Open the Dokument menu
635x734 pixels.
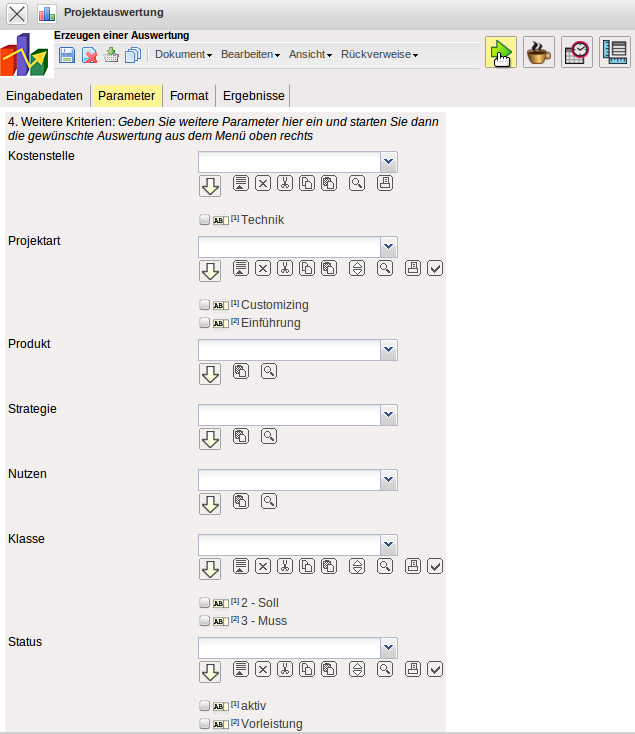point(184,55)
